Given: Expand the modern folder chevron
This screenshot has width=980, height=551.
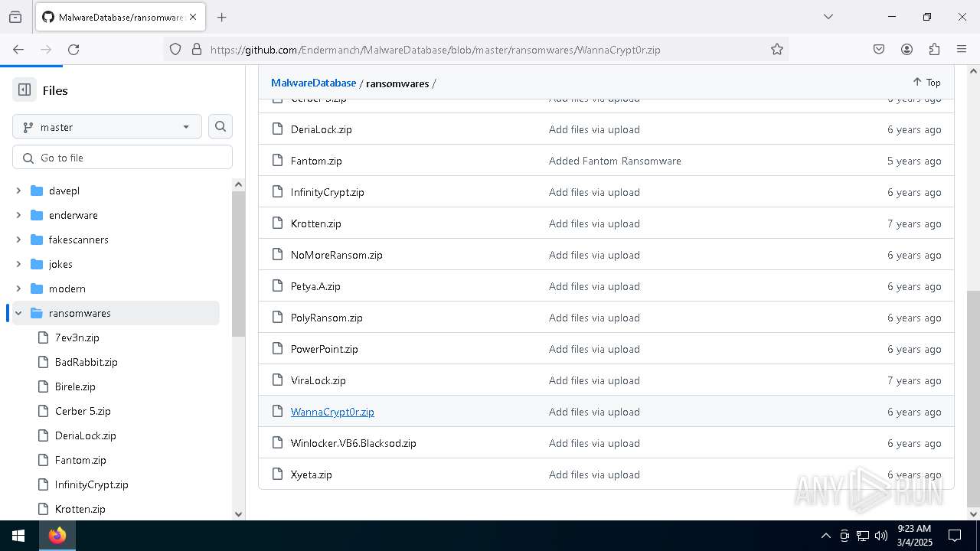Looking at the screenshot, I should point(18,289).
